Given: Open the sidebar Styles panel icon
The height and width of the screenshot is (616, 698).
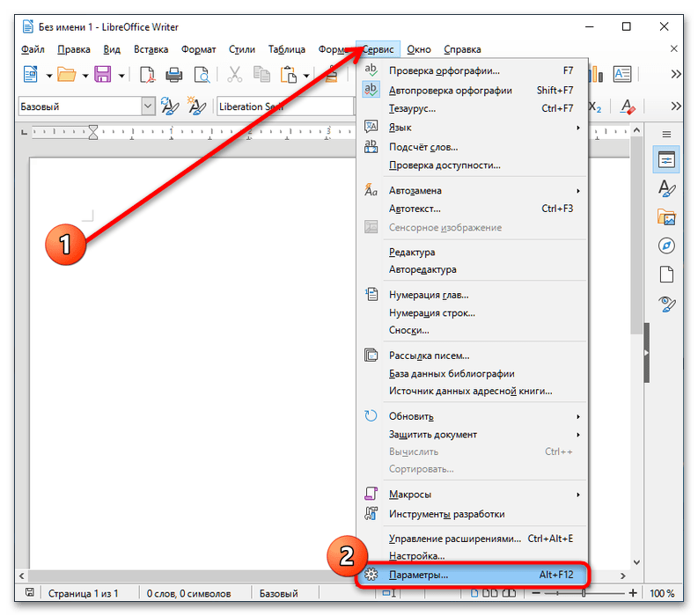Looking at the screenshot, I should point(666,188).
